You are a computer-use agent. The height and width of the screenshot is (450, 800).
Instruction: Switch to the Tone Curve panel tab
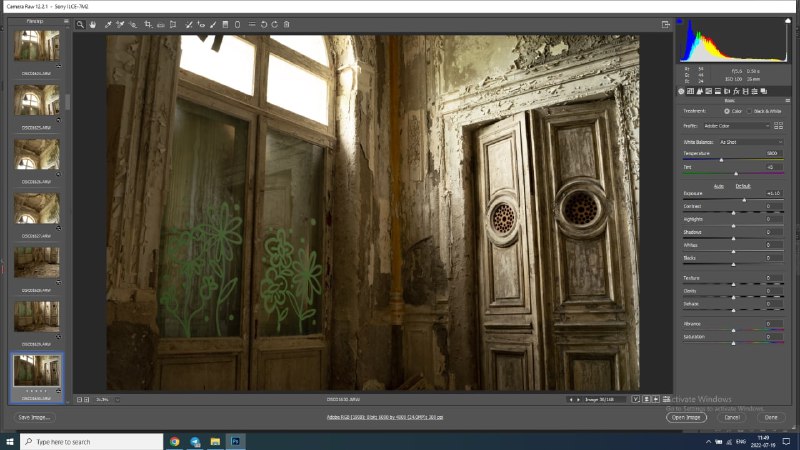click(x=690, y=91)
